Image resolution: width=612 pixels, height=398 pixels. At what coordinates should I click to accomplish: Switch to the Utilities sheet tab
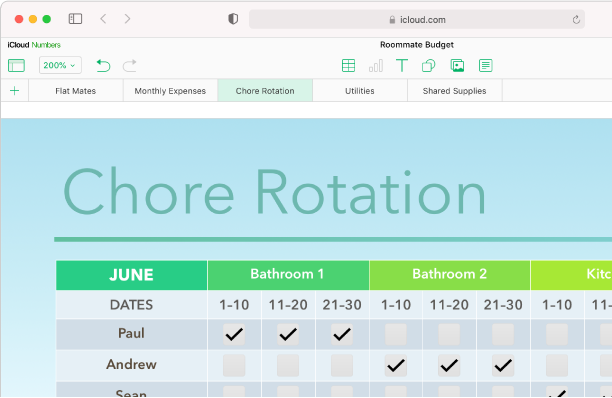(359, 91)
